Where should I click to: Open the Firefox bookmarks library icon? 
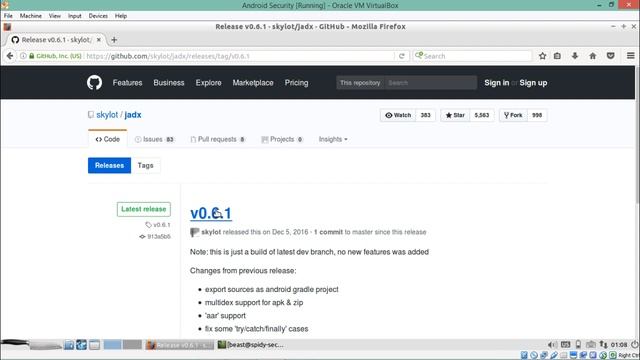[557, 56]
